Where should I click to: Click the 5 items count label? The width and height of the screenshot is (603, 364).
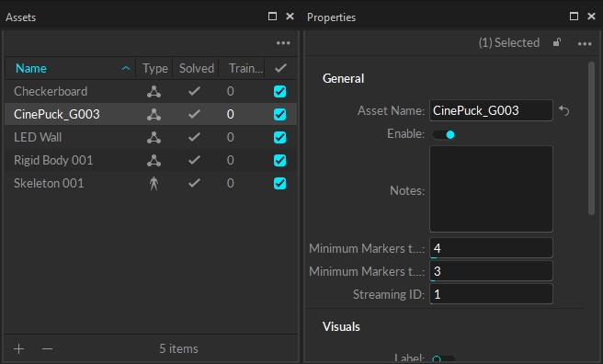pyautogui.click(x=178, y=348)
